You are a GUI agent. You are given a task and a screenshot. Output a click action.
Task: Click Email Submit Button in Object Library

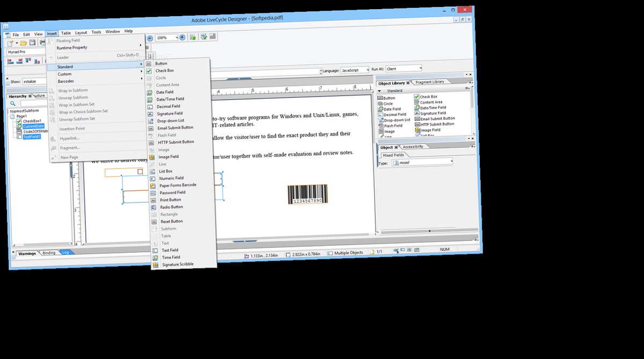click(435, 119)
